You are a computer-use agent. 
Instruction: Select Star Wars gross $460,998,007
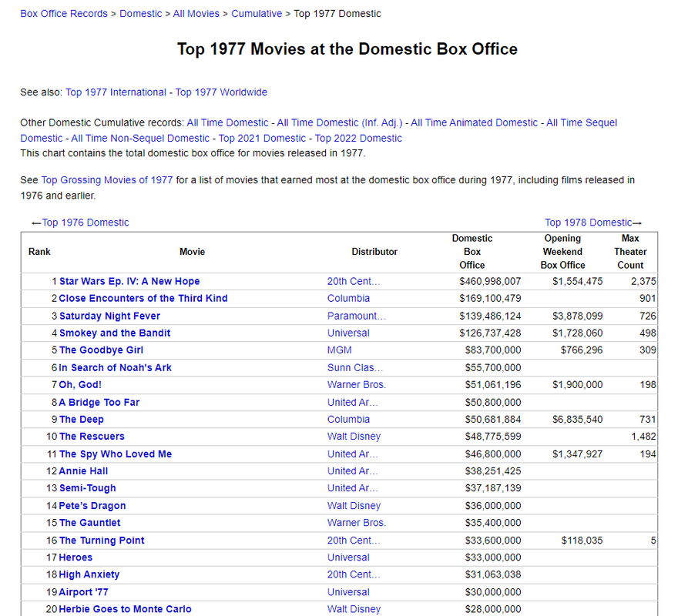tap(490, 281)
